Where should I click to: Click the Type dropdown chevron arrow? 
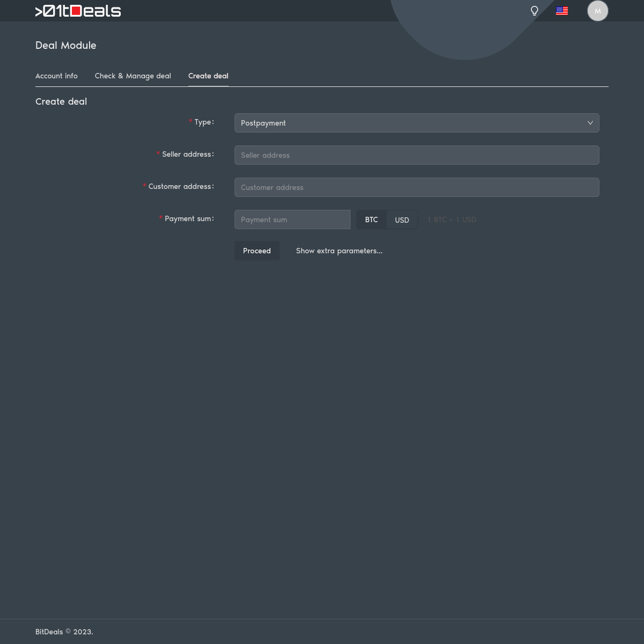(590, 123)
